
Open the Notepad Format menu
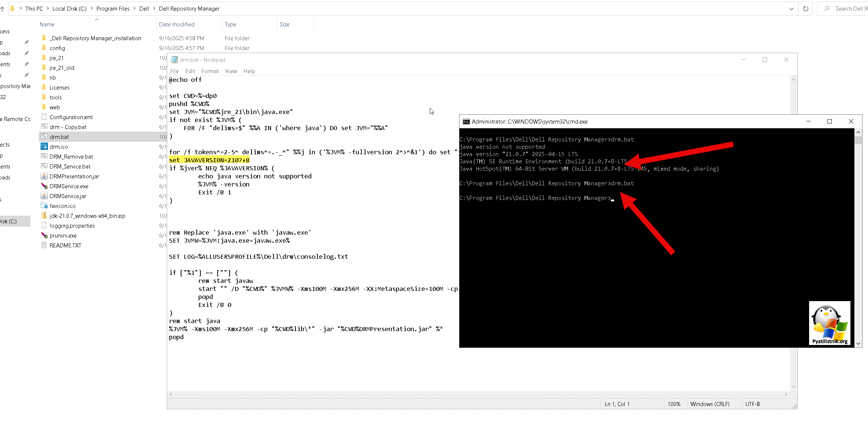[210, 71]
